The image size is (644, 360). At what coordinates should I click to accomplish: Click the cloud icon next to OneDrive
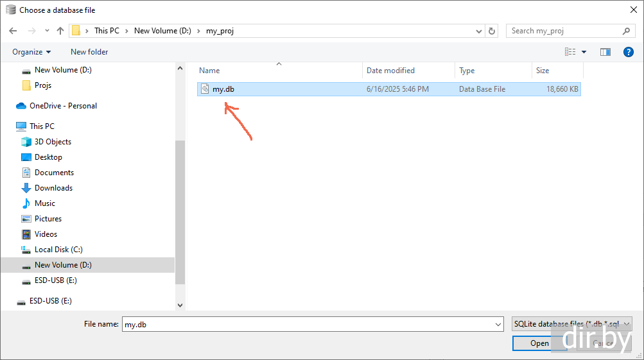[x=21, y=106]
